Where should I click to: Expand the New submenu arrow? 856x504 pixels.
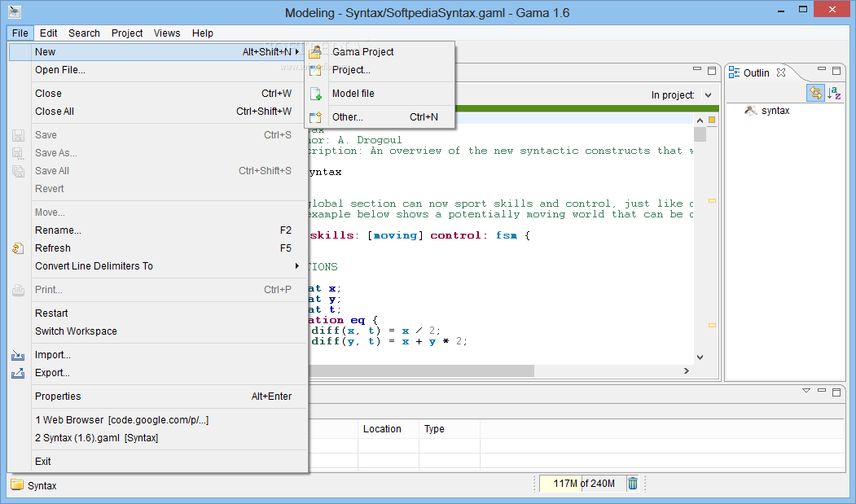pyautogui.click(x=297, y=52)
